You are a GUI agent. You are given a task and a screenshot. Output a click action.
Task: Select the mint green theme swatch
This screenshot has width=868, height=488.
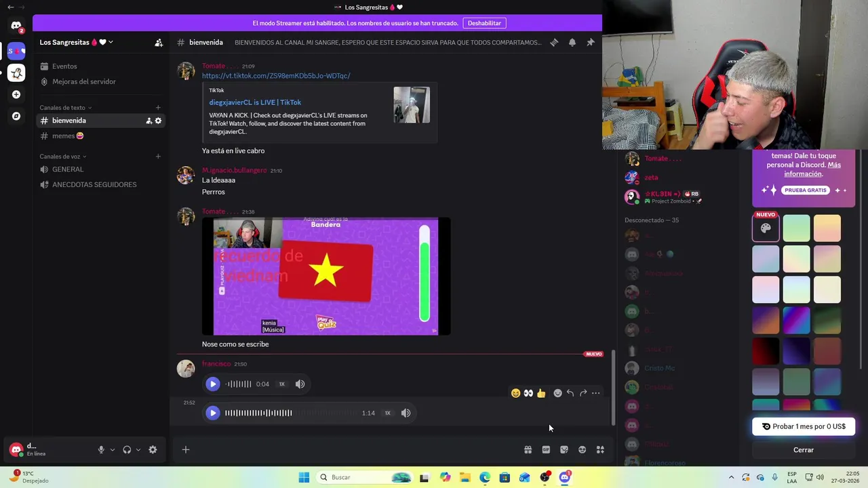(797, 228)
